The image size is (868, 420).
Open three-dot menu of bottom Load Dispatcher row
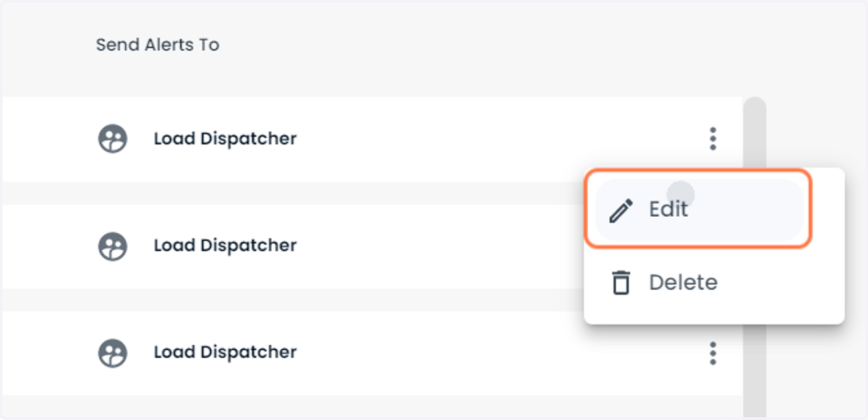click(713, 353)
